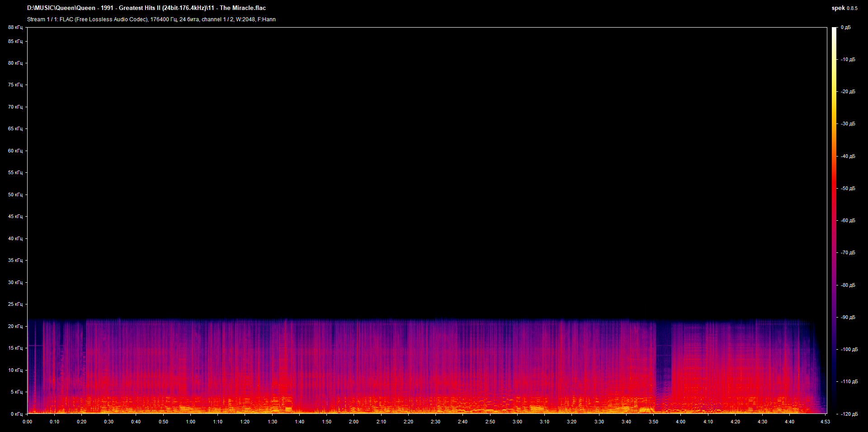Click the 'spek 0.8.5' version label

844,8
